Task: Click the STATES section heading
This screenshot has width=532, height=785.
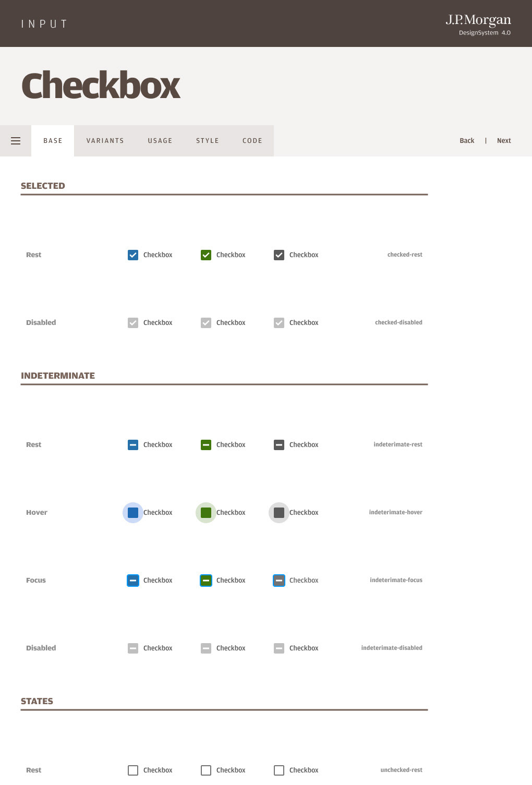Action: point(37,701)
